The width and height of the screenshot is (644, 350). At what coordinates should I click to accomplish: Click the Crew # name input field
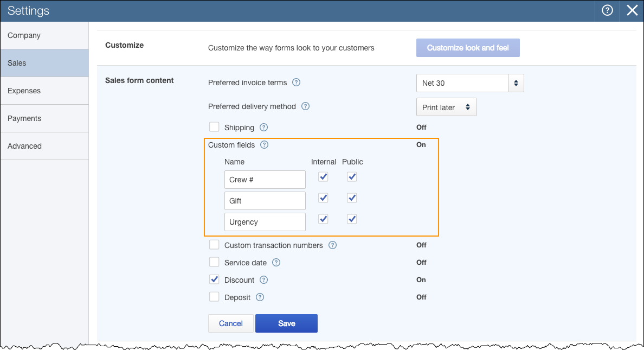pyautogui.click(x=265, y=179)
